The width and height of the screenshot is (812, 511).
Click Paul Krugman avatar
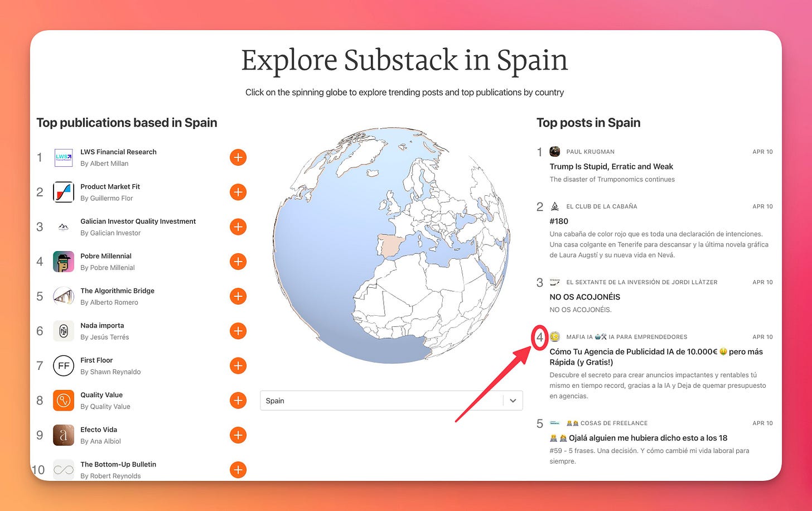[x=555, y=151]
